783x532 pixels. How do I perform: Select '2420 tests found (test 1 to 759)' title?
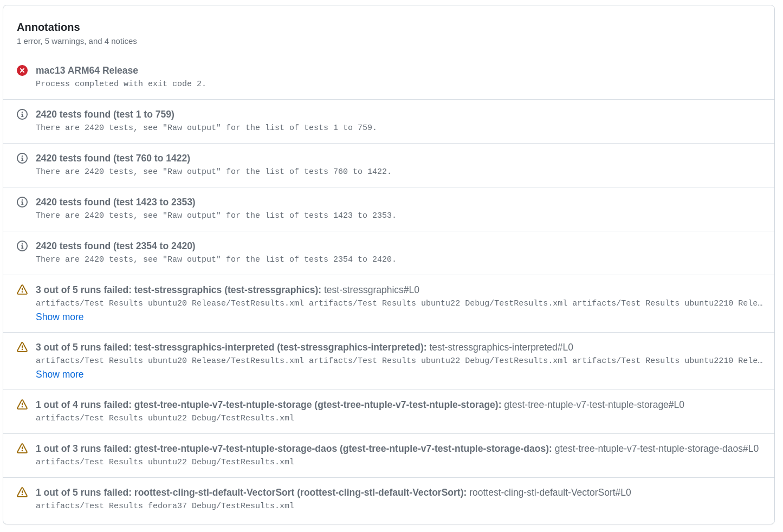pyautogui.click(x=105, y=114)
